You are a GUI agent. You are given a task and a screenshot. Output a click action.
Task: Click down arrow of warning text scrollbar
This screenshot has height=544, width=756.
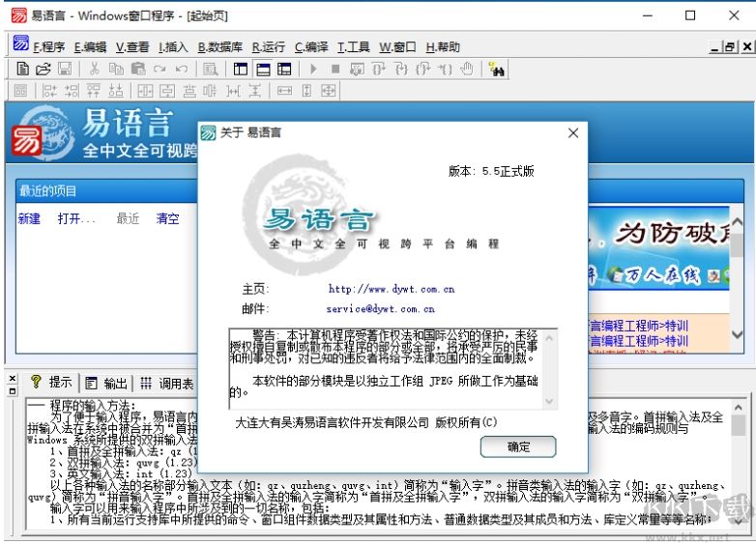click(x=549, y=401)
